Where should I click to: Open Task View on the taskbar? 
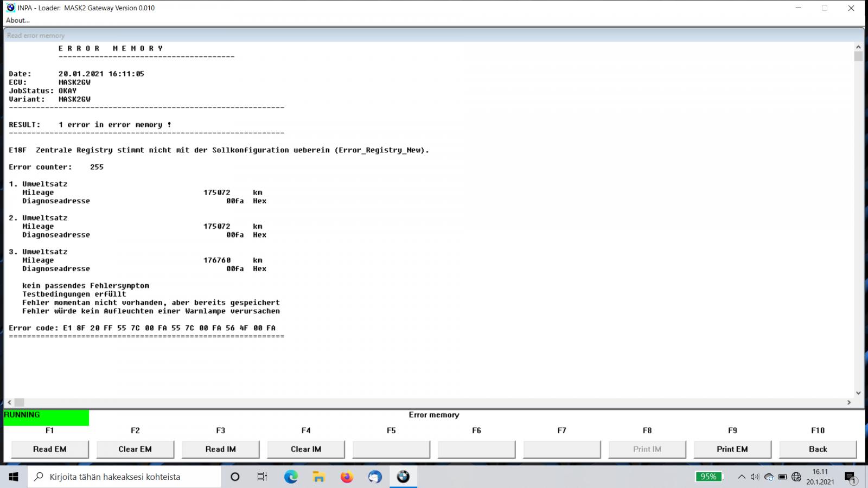(x=263, y=477)
